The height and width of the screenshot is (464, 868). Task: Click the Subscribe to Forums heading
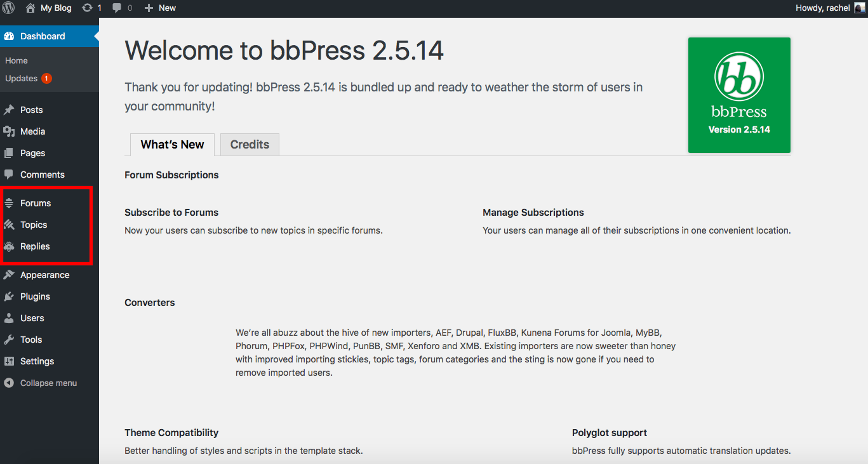(171, 213)
